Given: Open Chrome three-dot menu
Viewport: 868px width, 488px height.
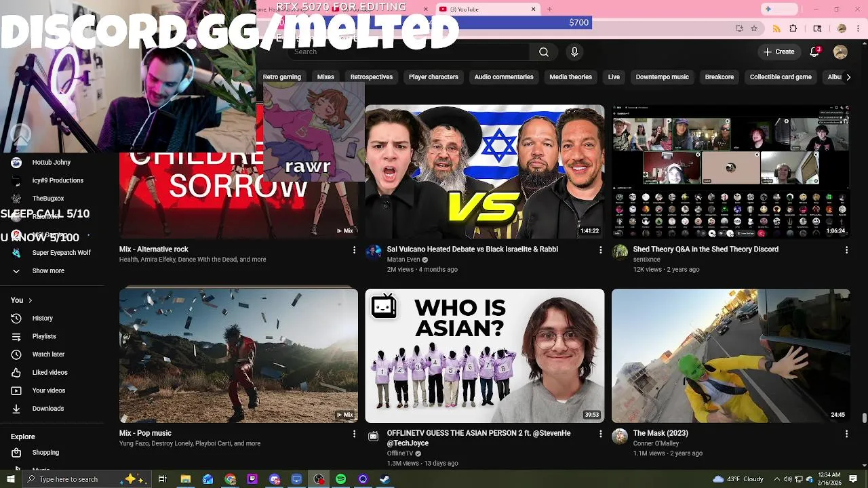Looking at the screenshot, I should pos(857,28).
